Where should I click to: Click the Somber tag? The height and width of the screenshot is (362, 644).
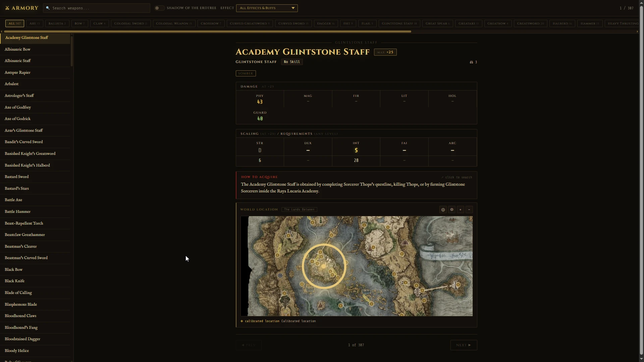pos(246,73)
